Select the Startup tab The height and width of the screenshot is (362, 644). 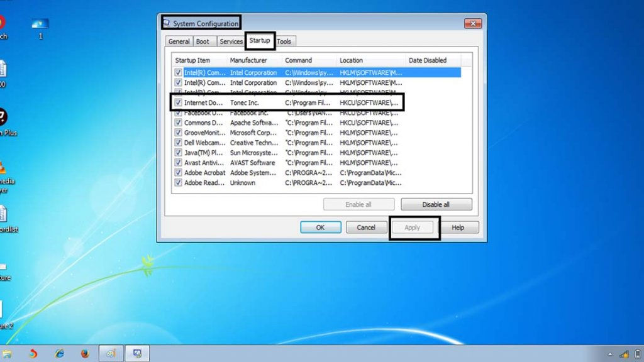tap(260, 41)
